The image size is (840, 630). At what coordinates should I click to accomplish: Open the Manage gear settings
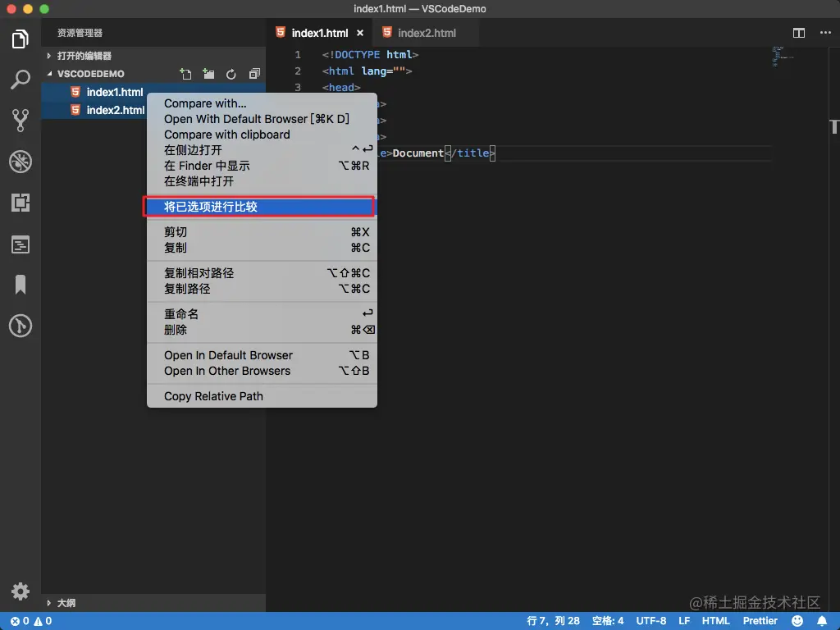coord(21,591)
